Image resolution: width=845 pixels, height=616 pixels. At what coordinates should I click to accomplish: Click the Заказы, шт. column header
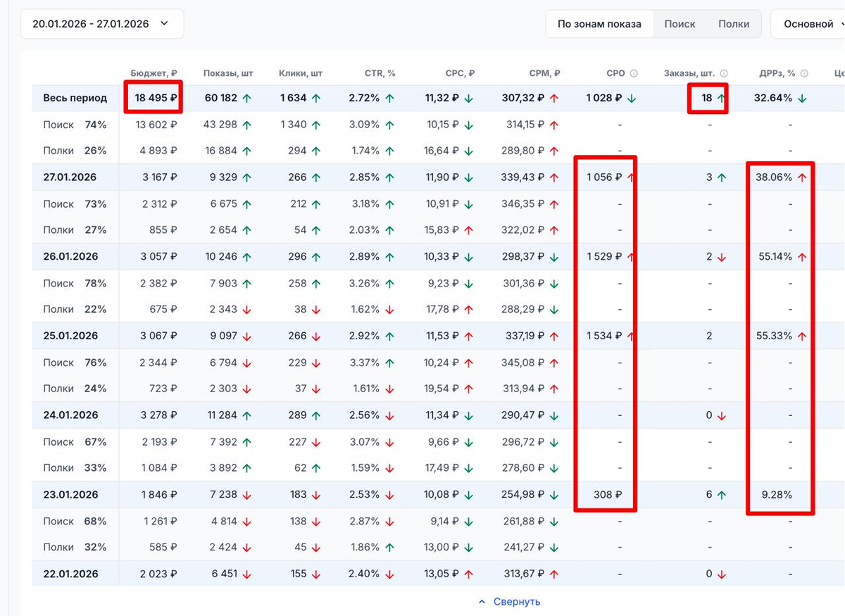(690, 73)
